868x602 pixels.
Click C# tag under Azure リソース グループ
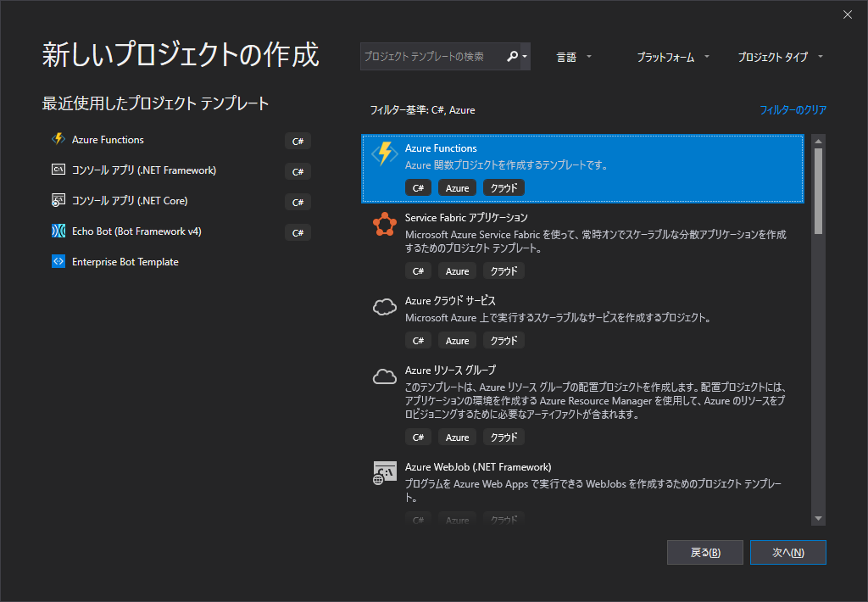tap(418, 437)
